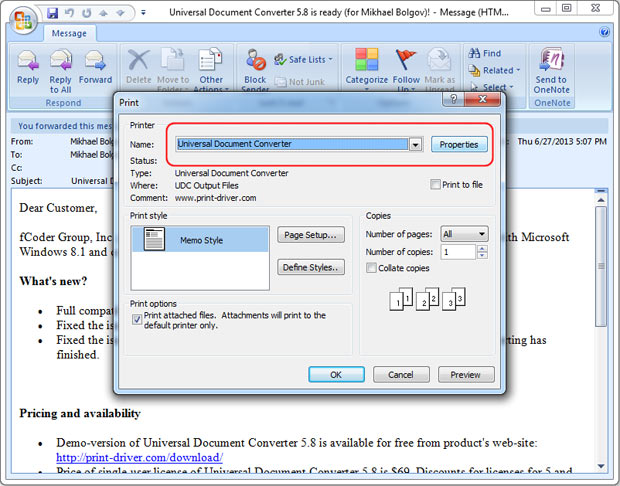Click the Reply to All icon

click(x=60, y=60)
